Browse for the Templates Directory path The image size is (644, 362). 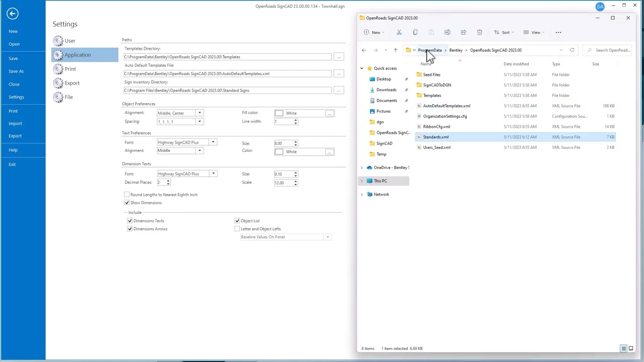[x=339, y=57]
